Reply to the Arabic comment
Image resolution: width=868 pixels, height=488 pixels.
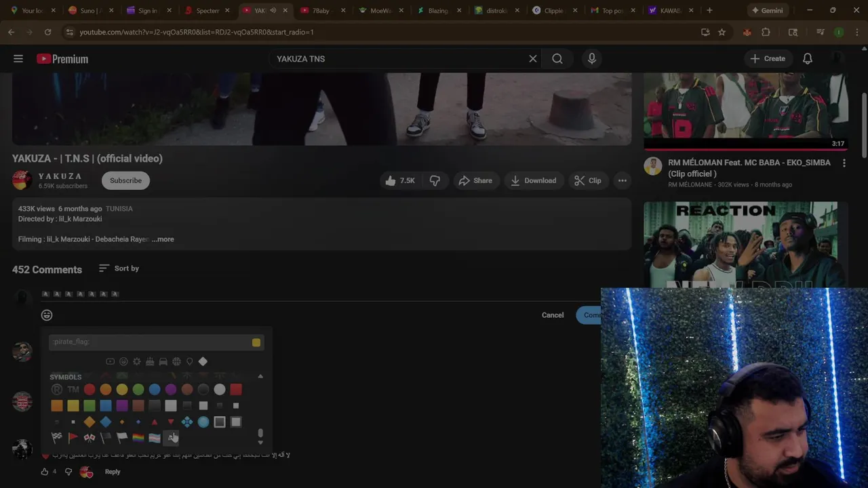[113, 472]
